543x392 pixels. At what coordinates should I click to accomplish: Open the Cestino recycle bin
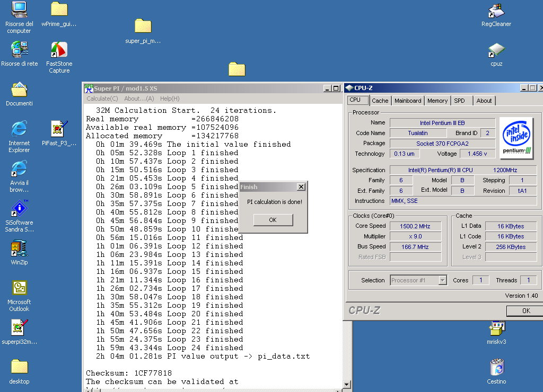496,372
